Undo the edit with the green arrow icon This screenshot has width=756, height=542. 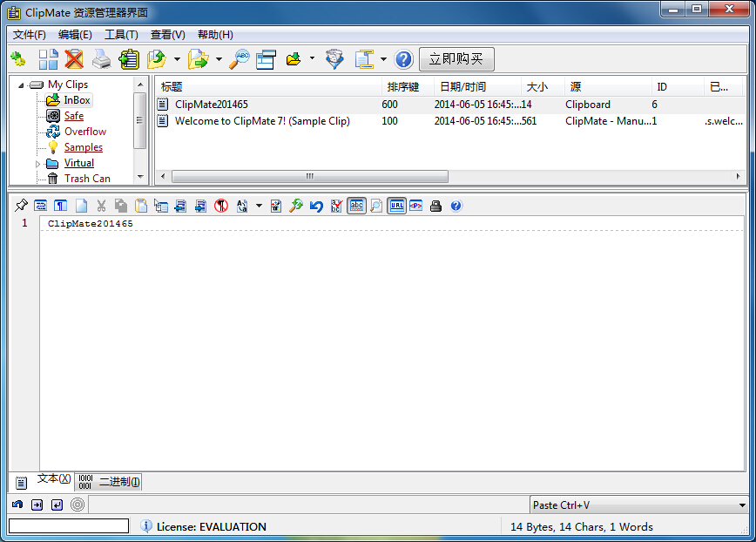point(315,206)
